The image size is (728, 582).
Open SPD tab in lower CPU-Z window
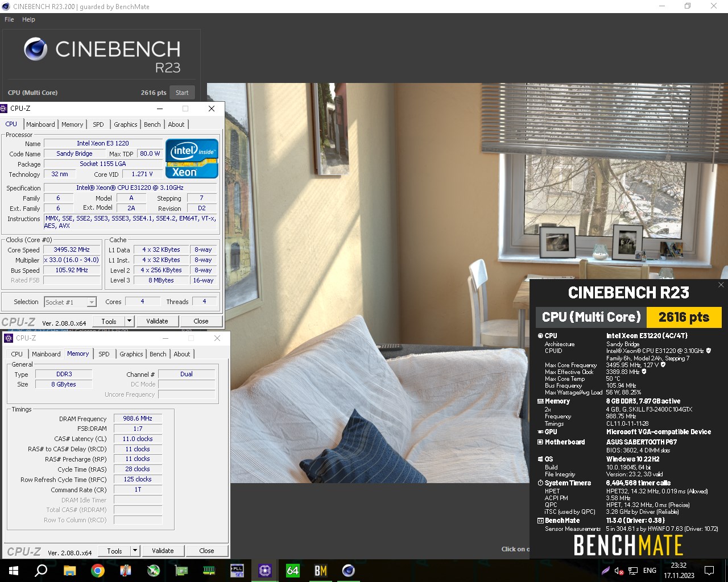click(x=104, y=354)
